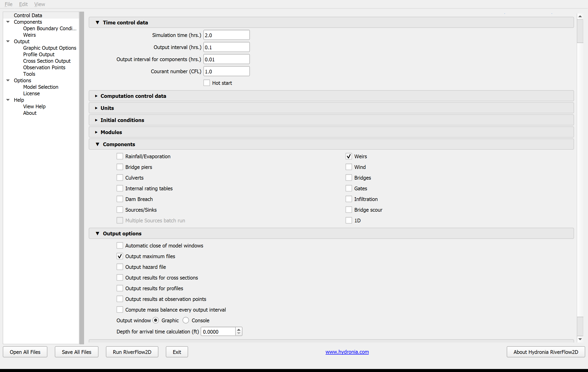Image resolution: width=588 pixels, height=372 pixels.
Task: Select Console output window radio button
Action: pos(186,320)
